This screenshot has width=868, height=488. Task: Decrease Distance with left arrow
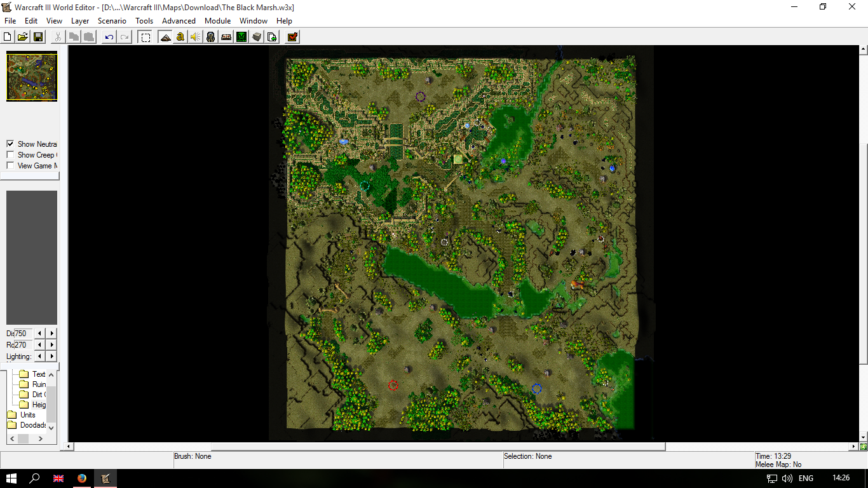(x=40, y=333)
